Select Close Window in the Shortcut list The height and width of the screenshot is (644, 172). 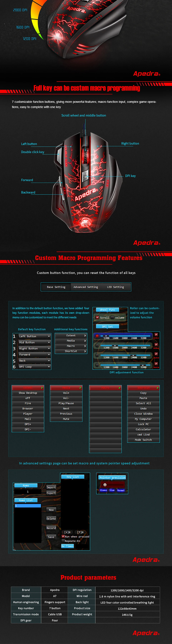tap(144, 414)
